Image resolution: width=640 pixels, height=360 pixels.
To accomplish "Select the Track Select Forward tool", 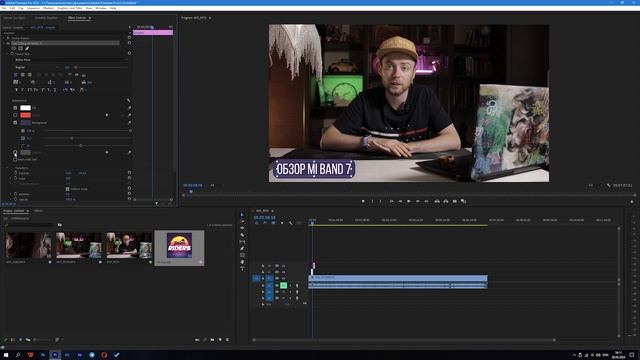I will (x=242, y=222).
